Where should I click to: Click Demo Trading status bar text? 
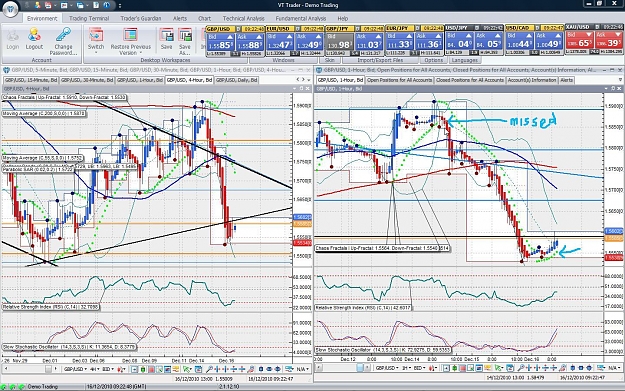(x=43, y=387)
